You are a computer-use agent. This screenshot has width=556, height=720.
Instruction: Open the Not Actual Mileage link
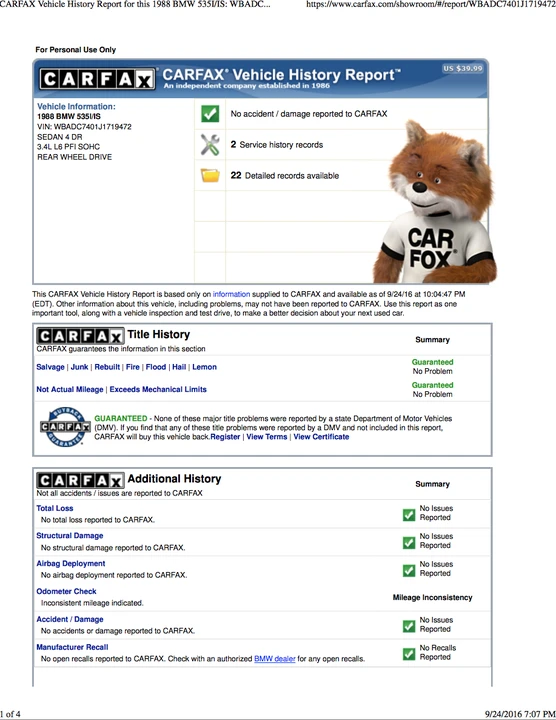pos(70,389)
